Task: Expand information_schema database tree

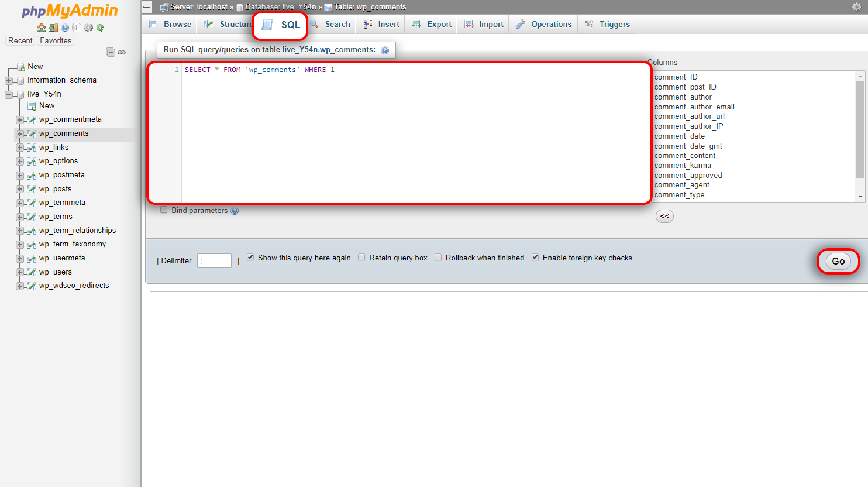Action: coord(8,80)
